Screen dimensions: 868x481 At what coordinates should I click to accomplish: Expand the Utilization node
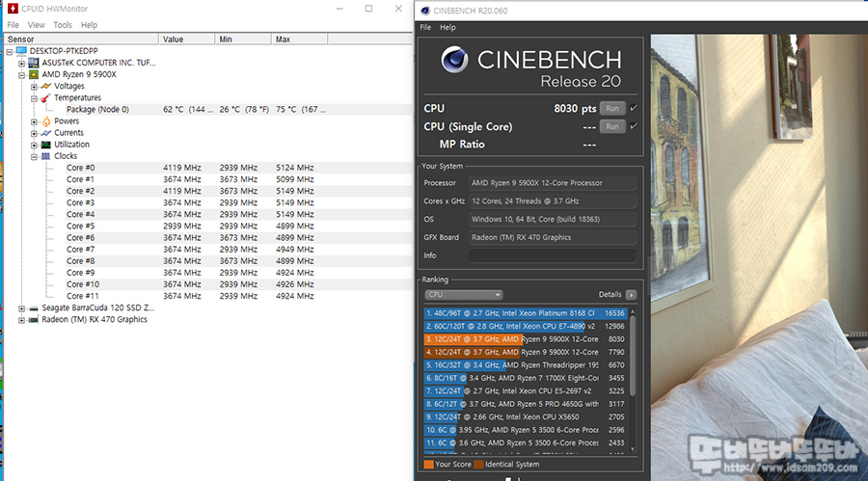tap(34, 145)
